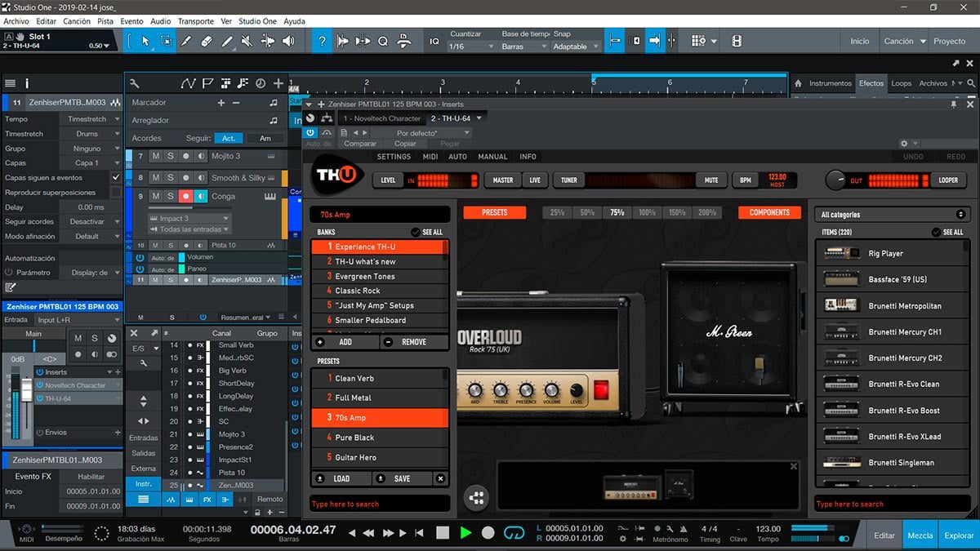Click the TUNER button

point(568,180)
